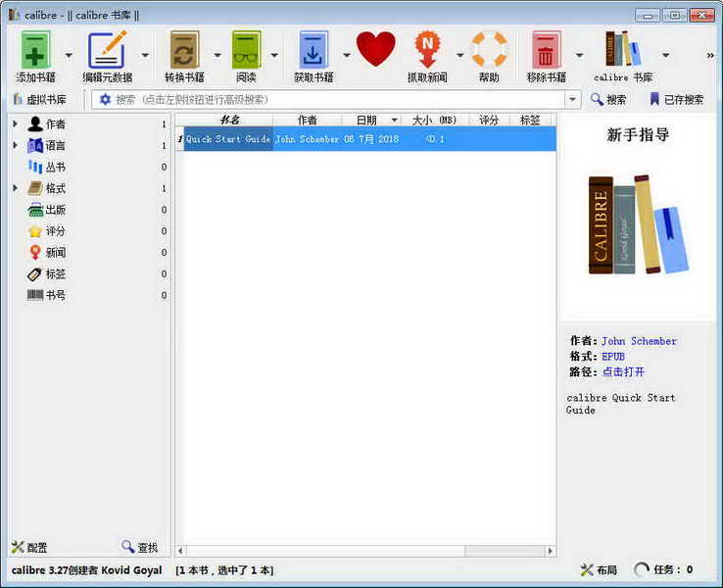This screenshot has width=723, height=588.
Task: Click the 获取书籍 get books icon
Action: 313,50
